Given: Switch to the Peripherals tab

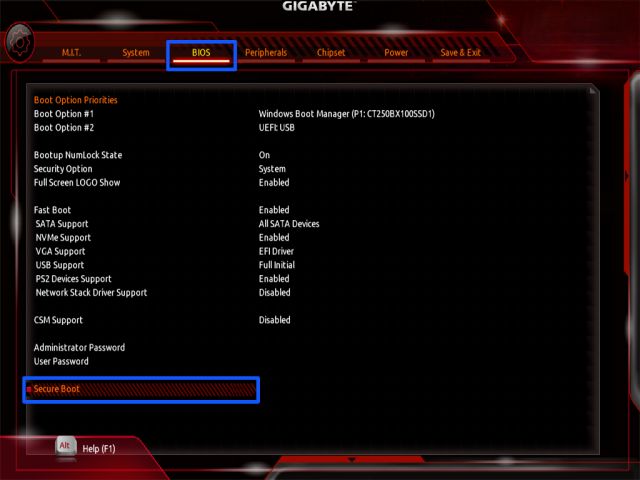Looking at the screenshot, I should pyautogui.click(x=265, y=53).
